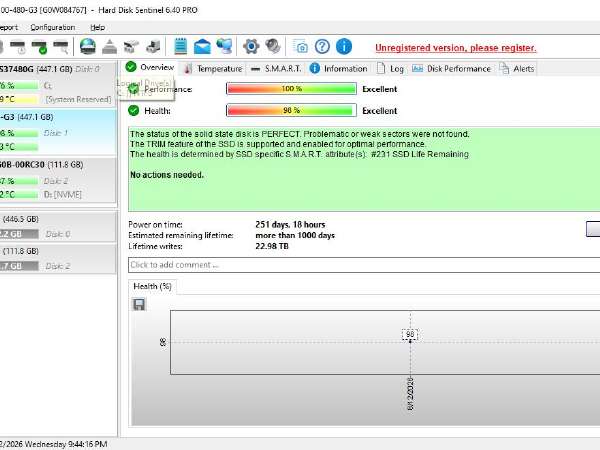The width and height of the screenshot is (600, 450).
Task: Open the Help menu
Action: [98, 27]
